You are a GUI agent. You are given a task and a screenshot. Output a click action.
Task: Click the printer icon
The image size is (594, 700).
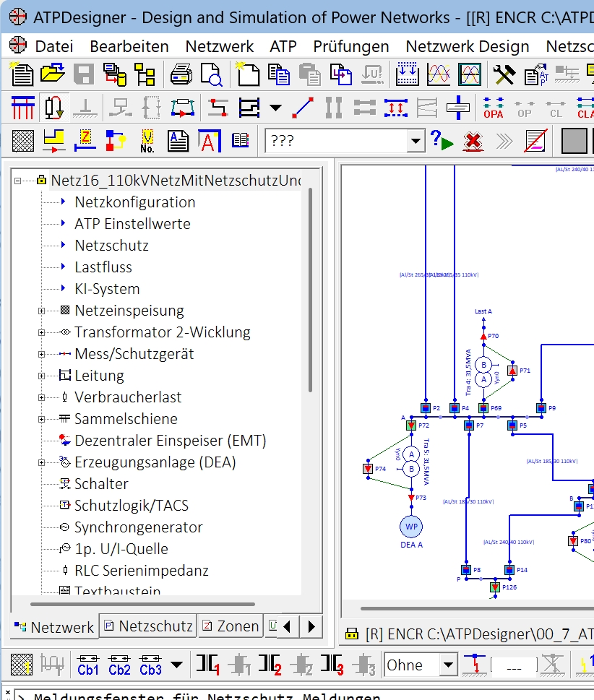click(181, 74)
